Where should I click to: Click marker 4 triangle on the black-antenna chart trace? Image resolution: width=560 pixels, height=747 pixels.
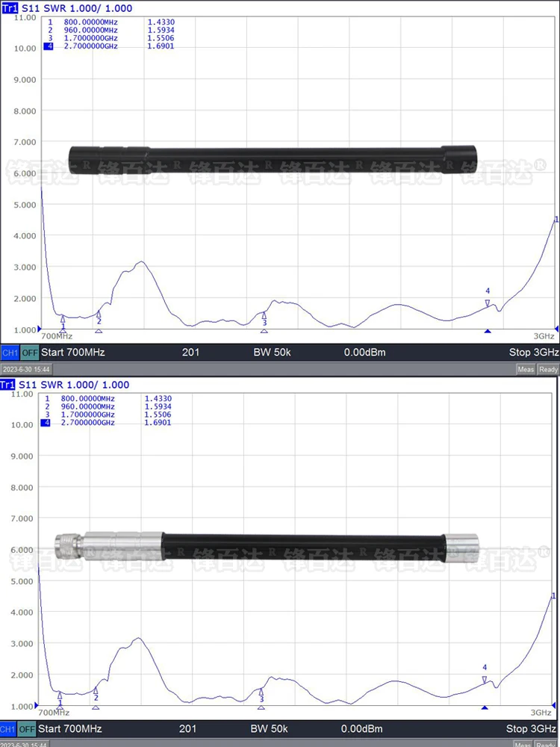pos(488,303)
